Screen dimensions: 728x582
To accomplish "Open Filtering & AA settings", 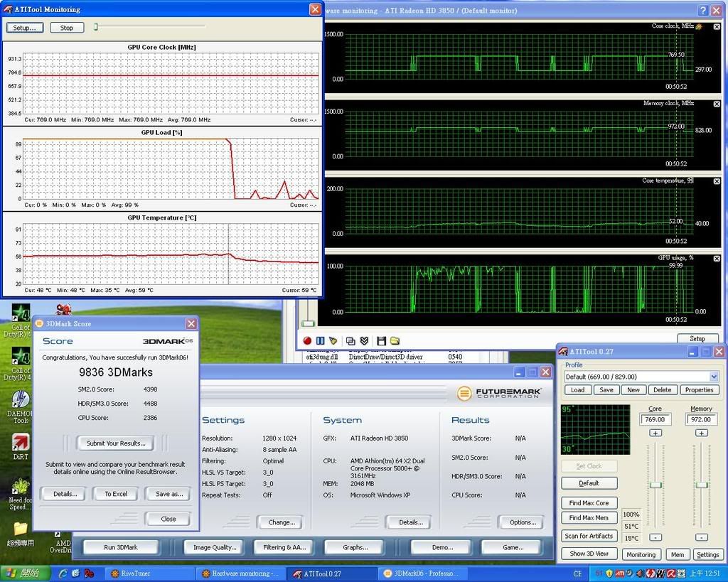I will click(x=284, y=547).
